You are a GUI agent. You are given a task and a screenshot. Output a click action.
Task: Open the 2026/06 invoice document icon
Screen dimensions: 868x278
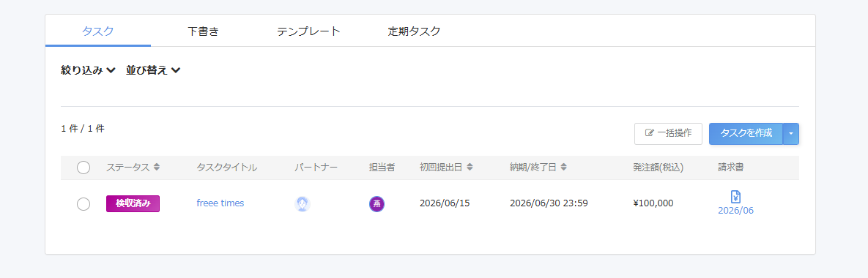point(735,196)
